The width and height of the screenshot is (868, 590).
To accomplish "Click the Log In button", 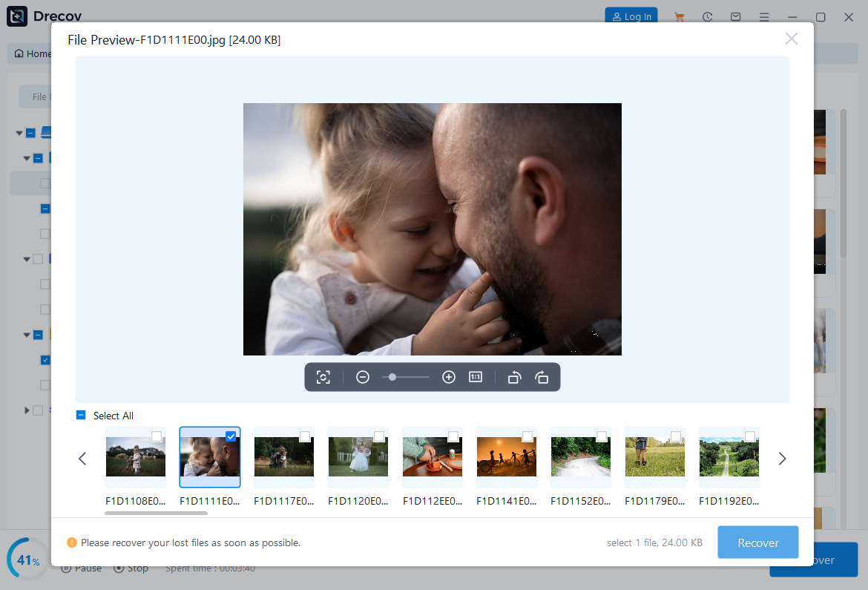I will click(x=631, y=16).
